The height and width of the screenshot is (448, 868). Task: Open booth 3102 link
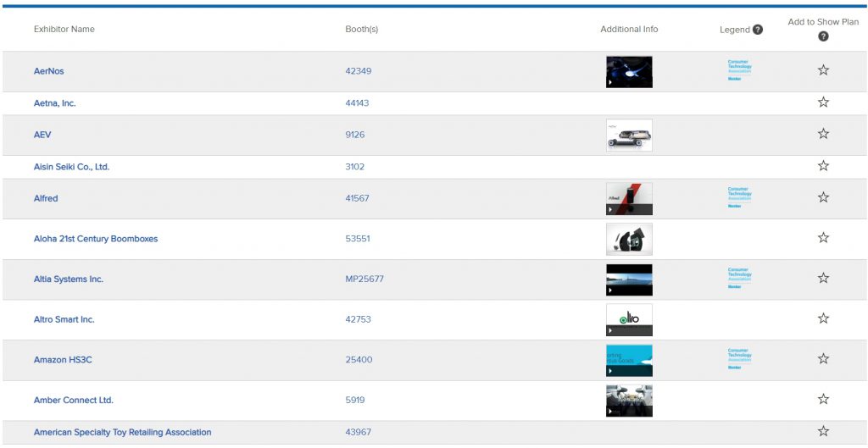[x=355, y=167]
